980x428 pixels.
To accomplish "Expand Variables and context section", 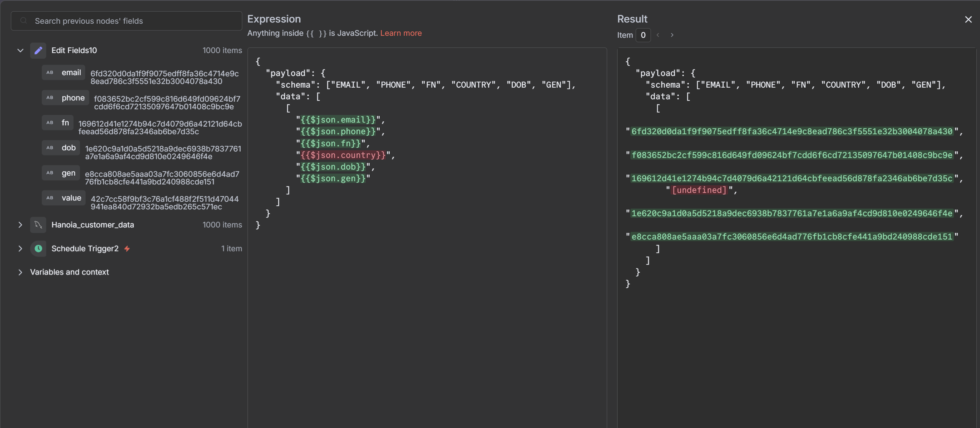I will click(x=20, y=272).
